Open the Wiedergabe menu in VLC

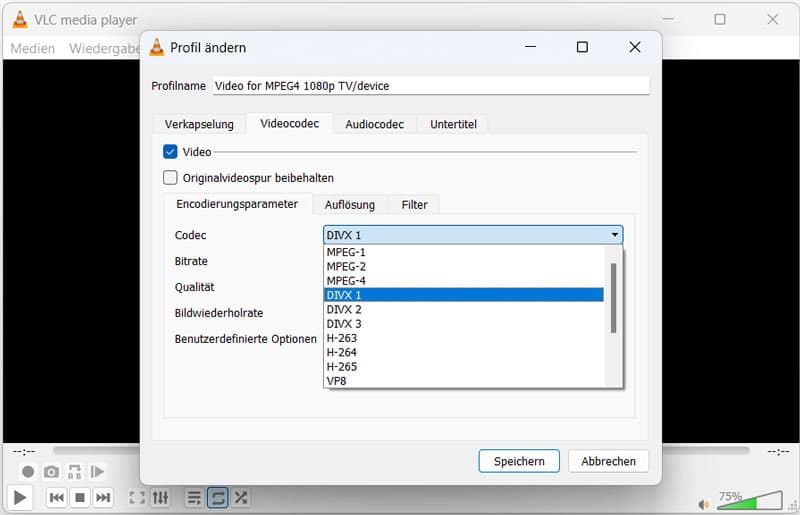click(x=104, y=48)
